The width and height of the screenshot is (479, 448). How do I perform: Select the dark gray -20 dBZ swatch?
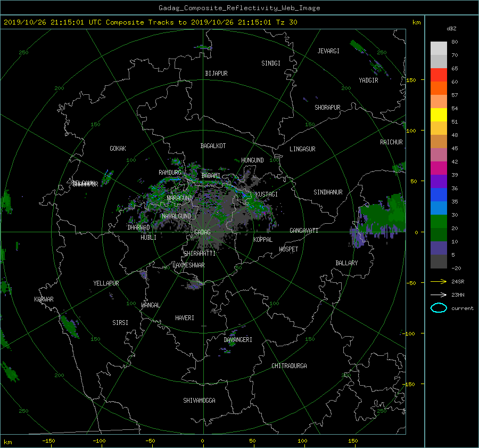click(x=439, y=262)
